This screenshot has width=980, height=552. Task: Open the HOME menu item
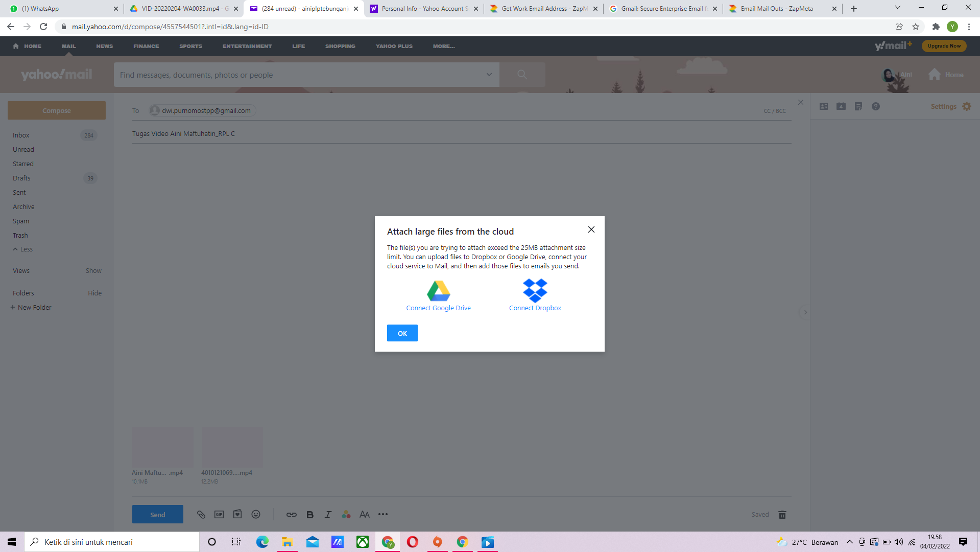click(27, 46)
